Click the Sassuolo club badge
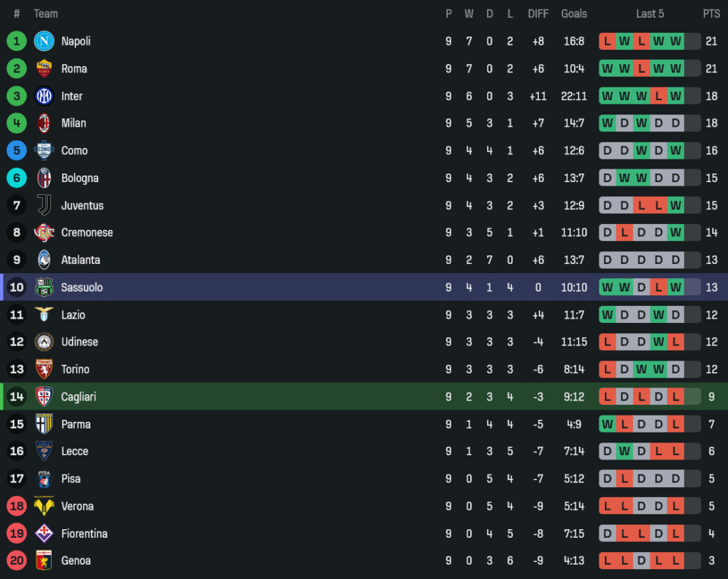This screenshot has width=728, height=579. [x=44, y=287]
